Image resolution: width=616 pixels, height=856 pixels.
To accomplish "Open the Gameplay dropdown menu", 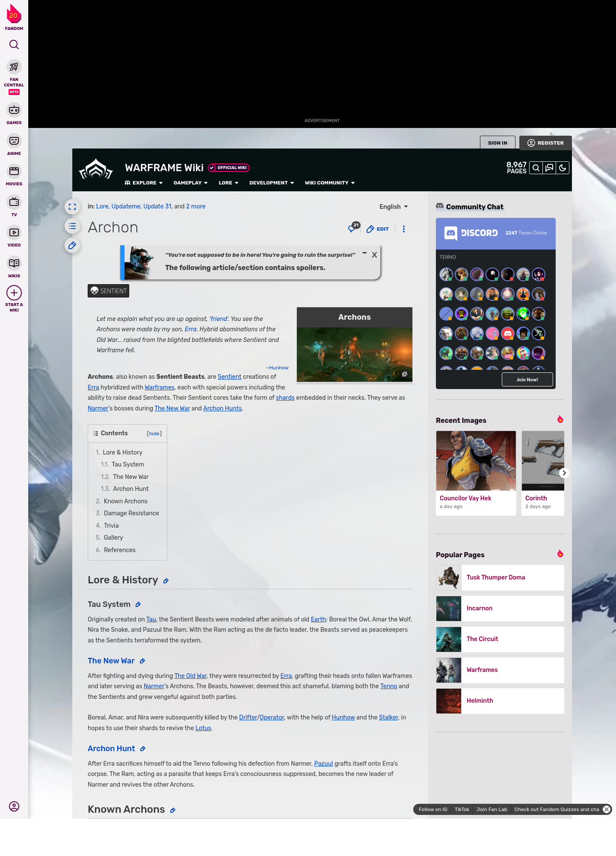I will [x=190, y=183].
